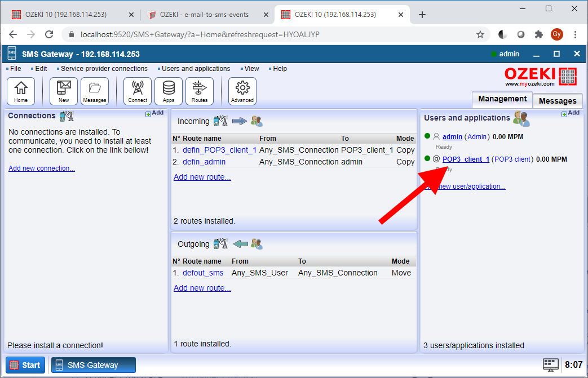Open the Routes signpost toolbar icon
The image size is (588, 378).
click(200, 91)
